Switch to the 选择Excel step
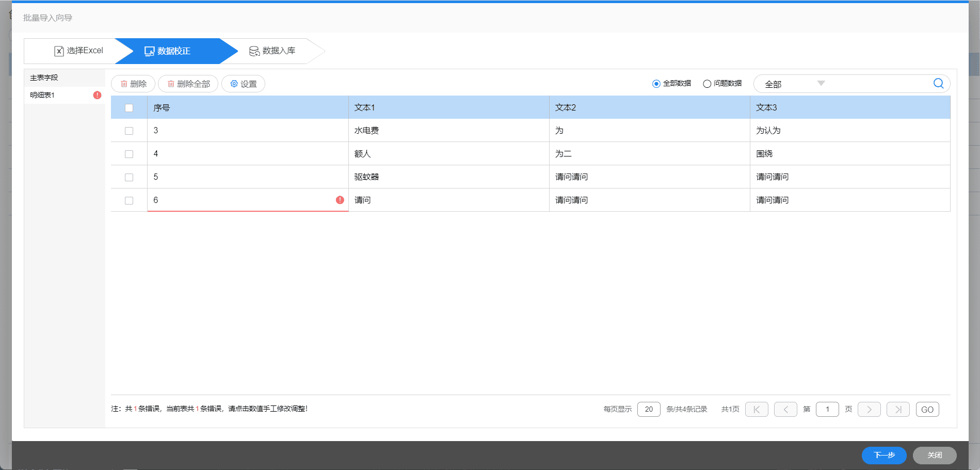Image resolution: width=980 pixels, height=470 pixels. [x=78, y=51]
